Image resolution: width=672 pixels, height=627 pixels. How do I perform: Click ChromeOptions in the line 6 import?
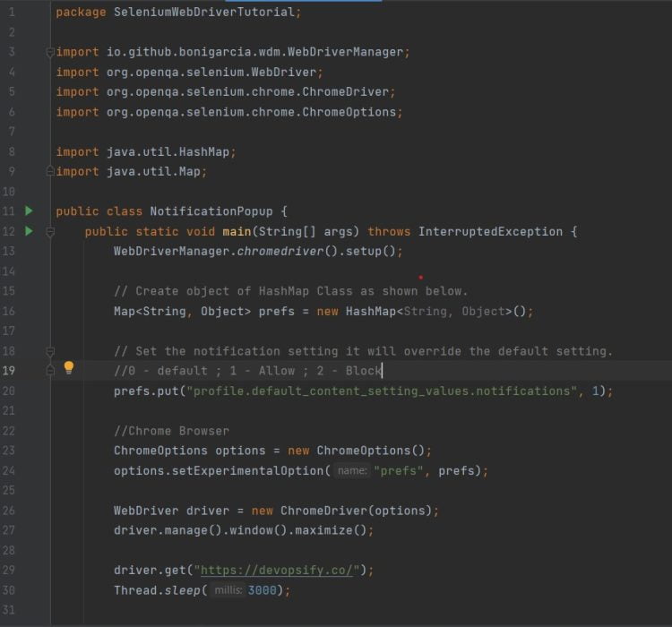pos(349,112)
